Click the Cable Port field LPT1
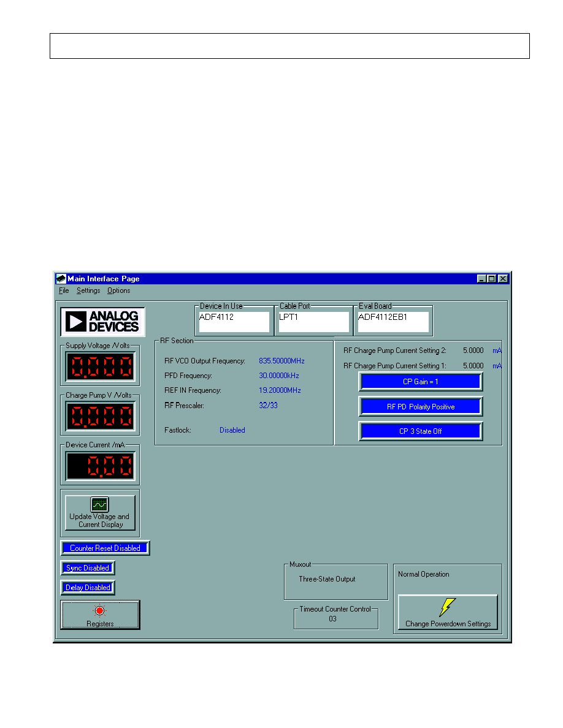563x728 pixels. [x=313, y=321]
